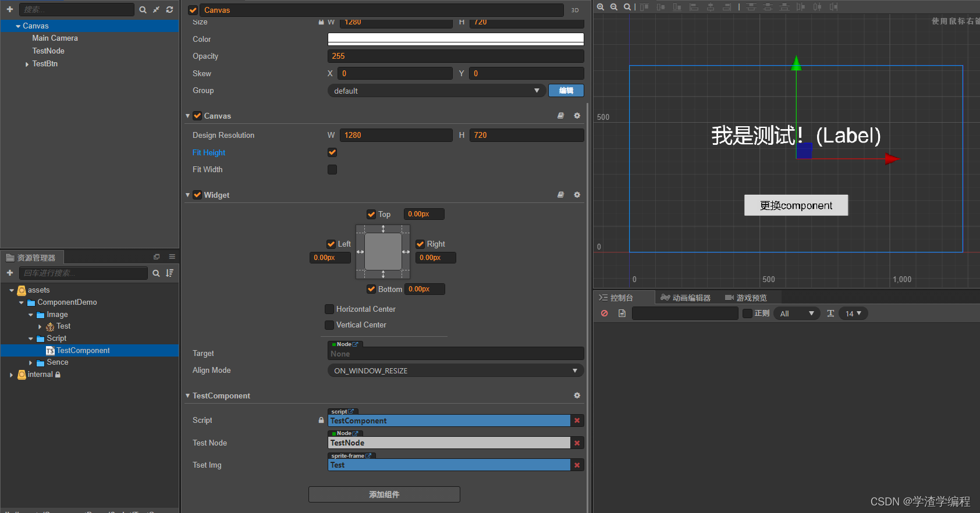Open Canvas component help document icon
The image size is (980, 513).
pos(560,116)
